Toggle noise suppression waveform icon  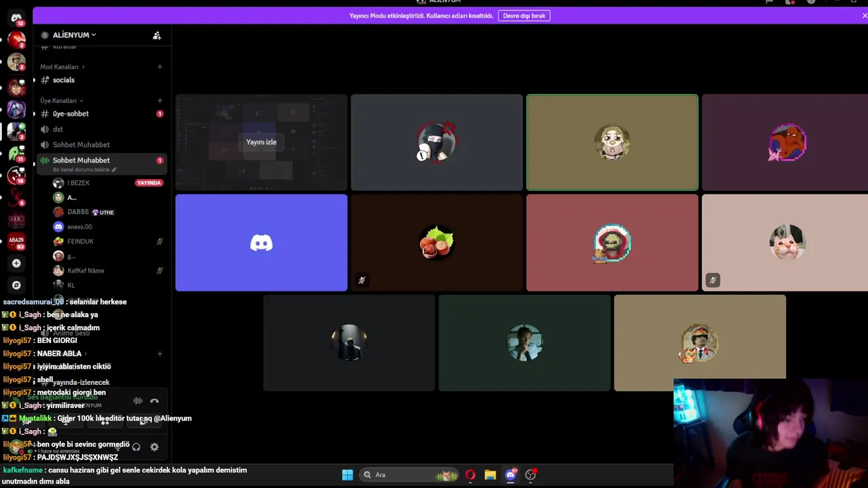[138, 401]
